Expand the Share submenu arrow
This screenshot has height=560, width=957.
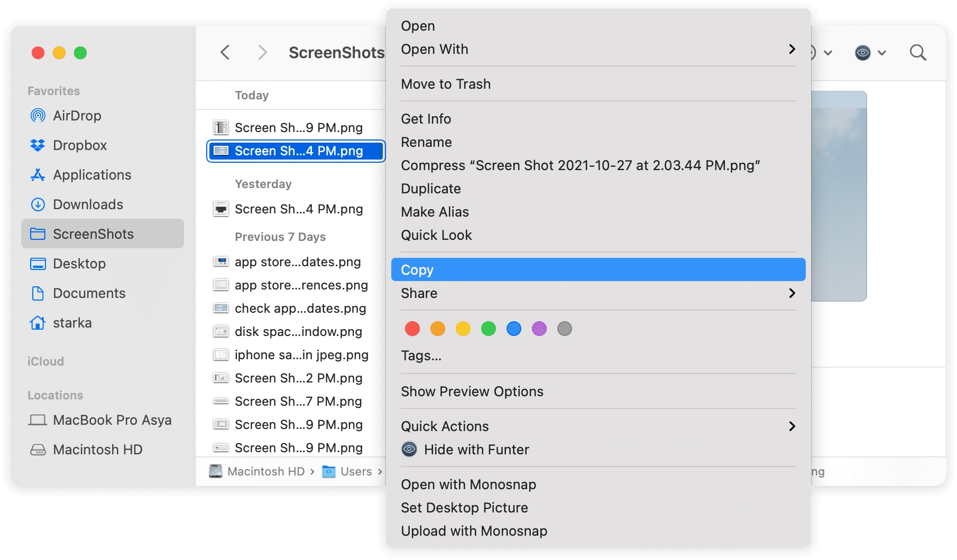(x=792, y=293)
